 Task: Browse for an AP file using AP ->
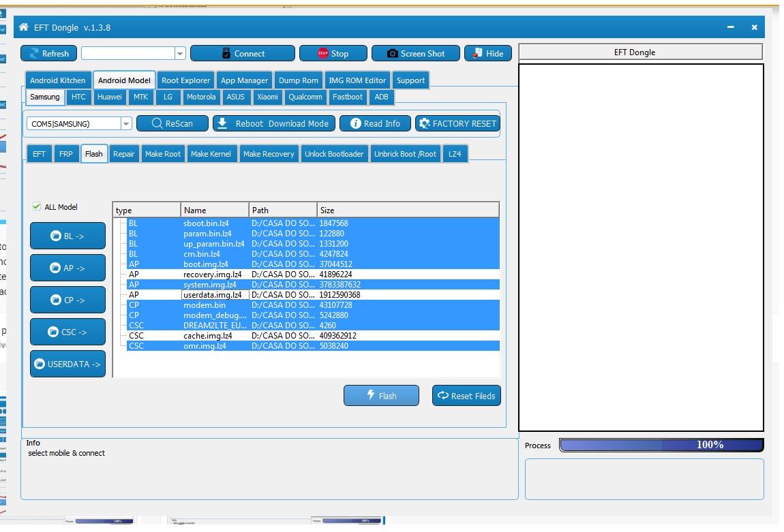67,268
